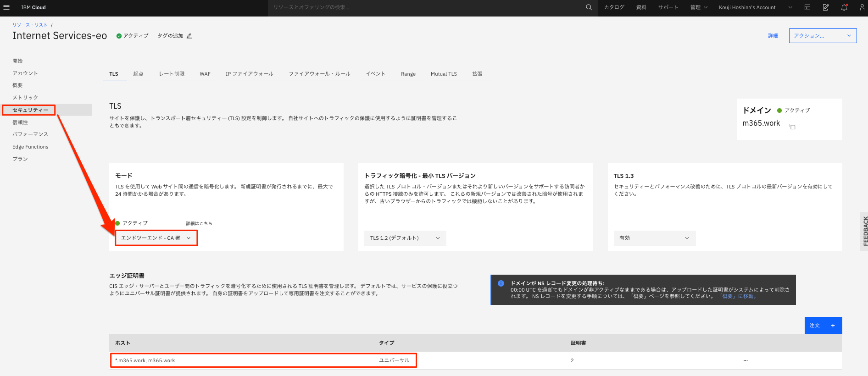
Task: Select メトリック in the sidebar
Action: [25, 98]
